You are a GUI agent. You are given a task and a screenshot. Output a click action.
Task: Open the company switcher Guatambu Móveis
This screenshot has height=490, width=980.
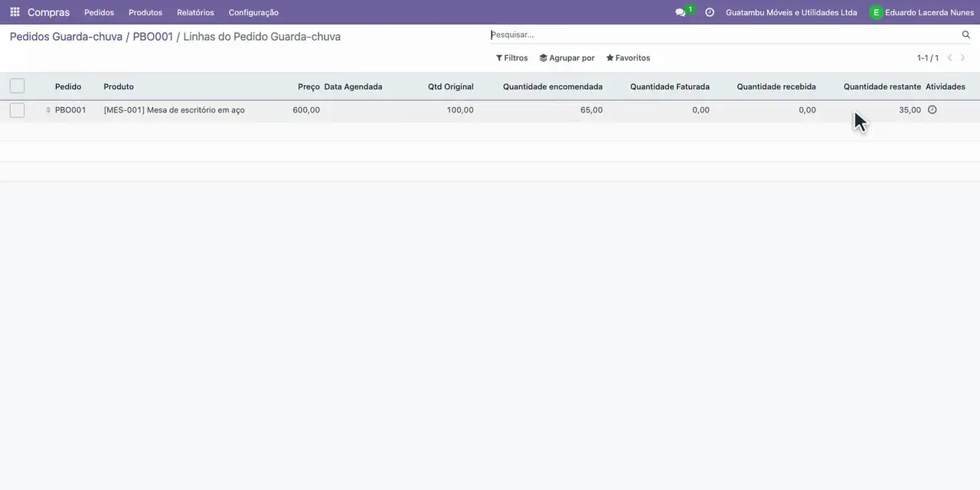click(792, 12)
